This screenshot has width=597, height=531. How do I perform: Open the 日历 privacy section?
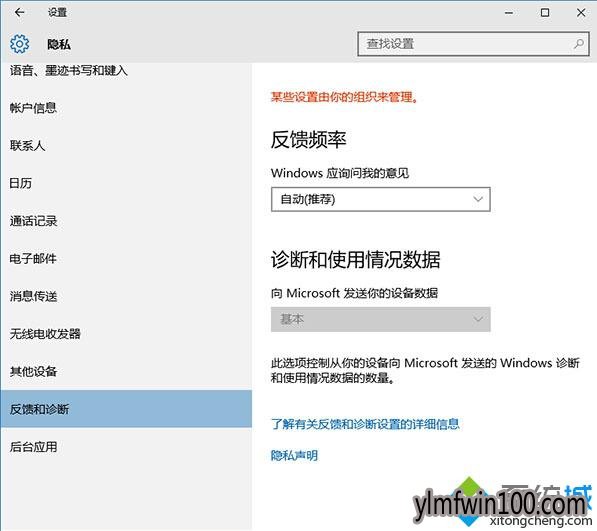click(21, 183)
